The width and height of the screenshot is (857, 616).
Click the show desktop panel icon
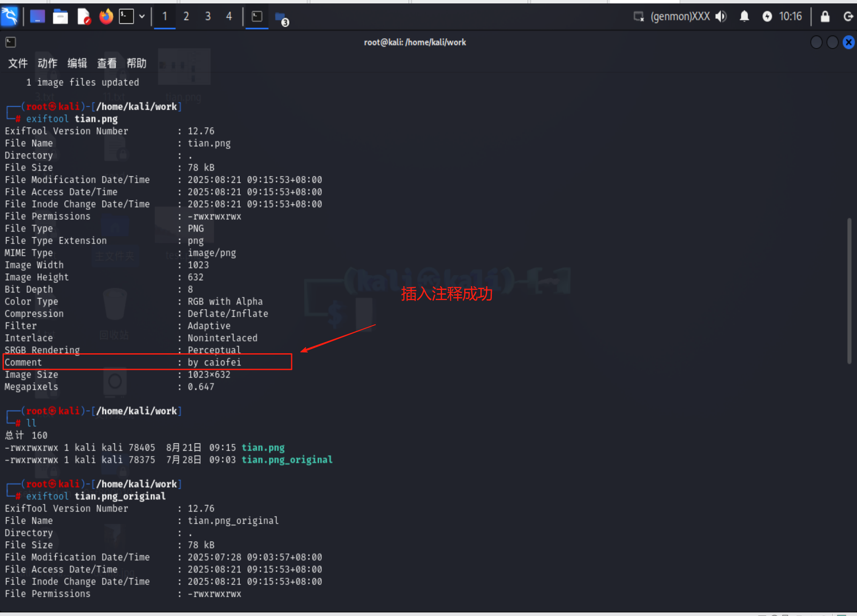(37, 17)
